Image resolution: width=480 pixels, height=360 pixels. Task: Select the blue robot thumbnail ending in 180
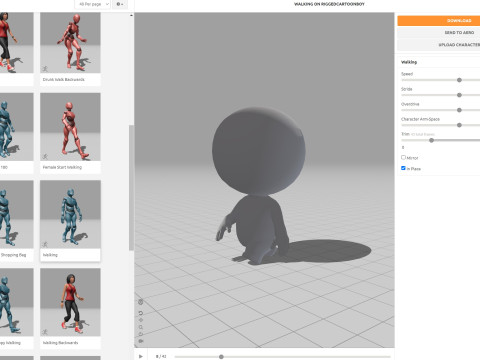[17, 127]
